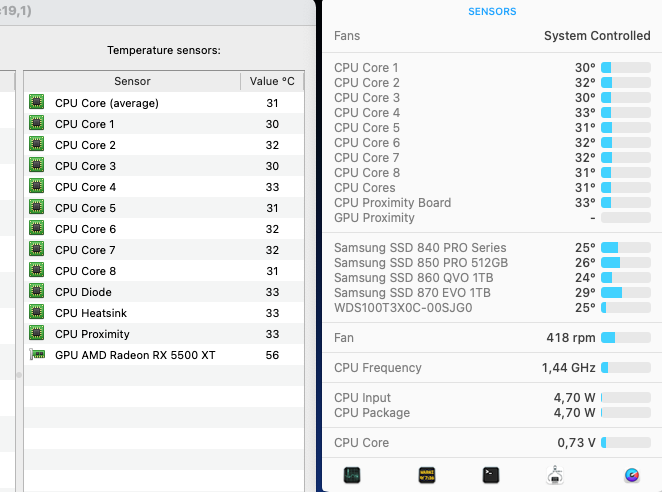Screen dimensions: 662x492
Task: Click the CPU Heatsink chip icon
Action: coord(37,313)
